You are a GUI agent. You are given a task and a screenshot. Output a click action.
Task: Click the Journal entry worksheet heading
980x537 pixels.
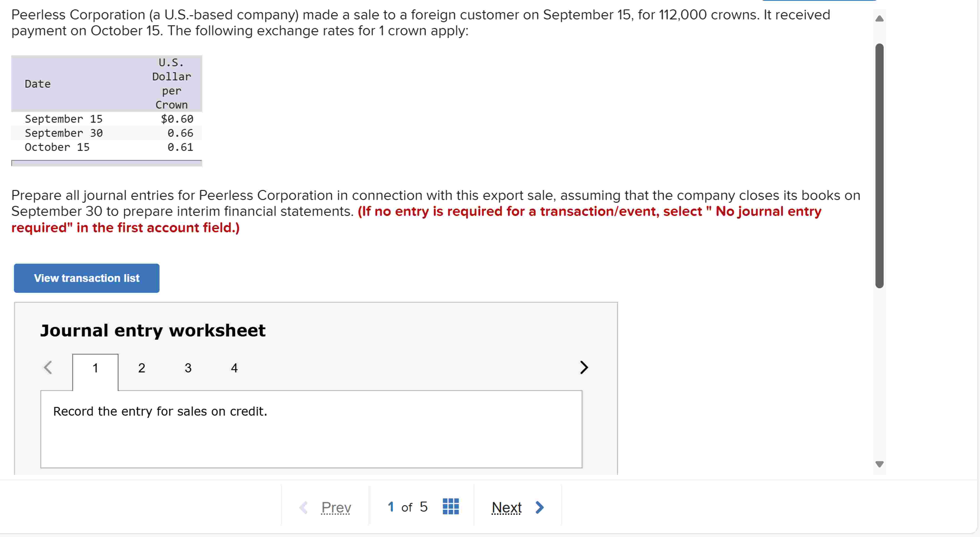tap(153, 330)
